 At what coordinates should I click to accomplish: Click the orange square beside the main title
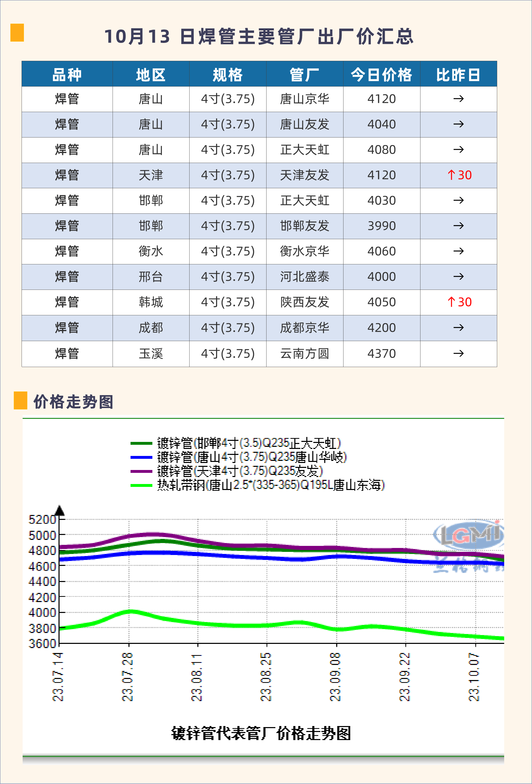pos(17,33)
